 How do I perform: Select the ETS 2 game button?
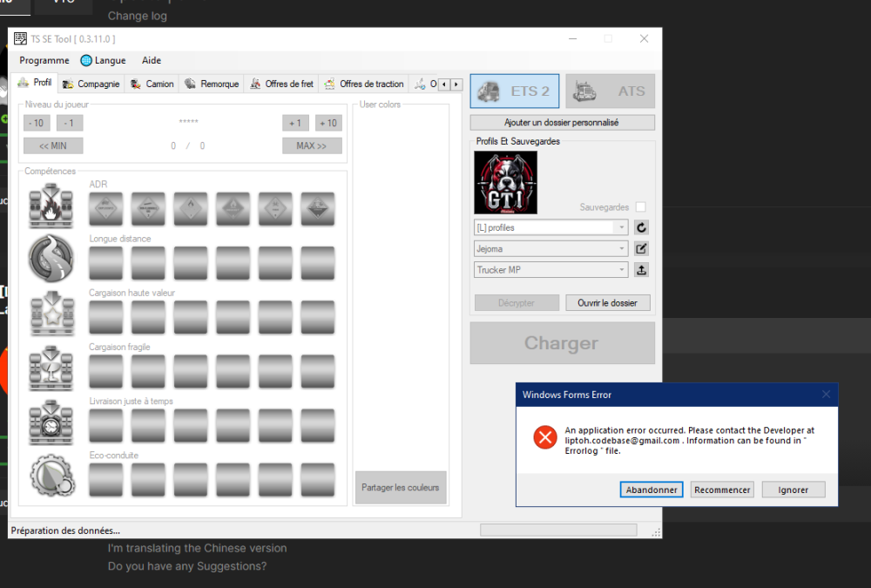tap(514, 91)
